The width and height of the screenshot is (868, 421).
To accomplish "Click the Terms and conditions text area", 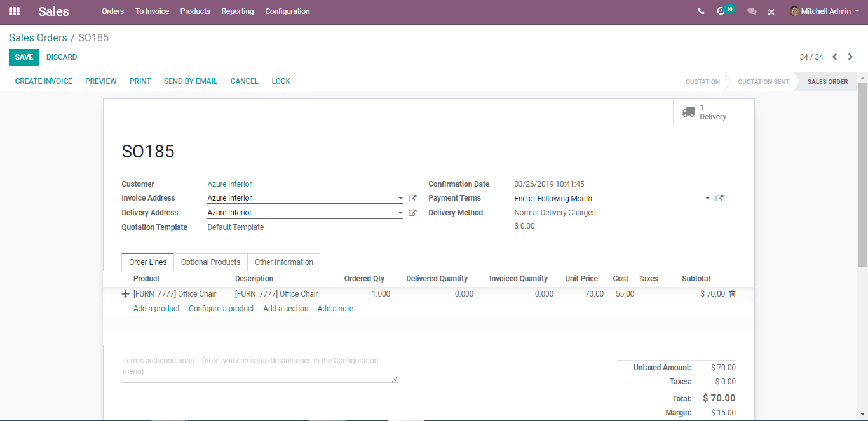I will point(260,368).
